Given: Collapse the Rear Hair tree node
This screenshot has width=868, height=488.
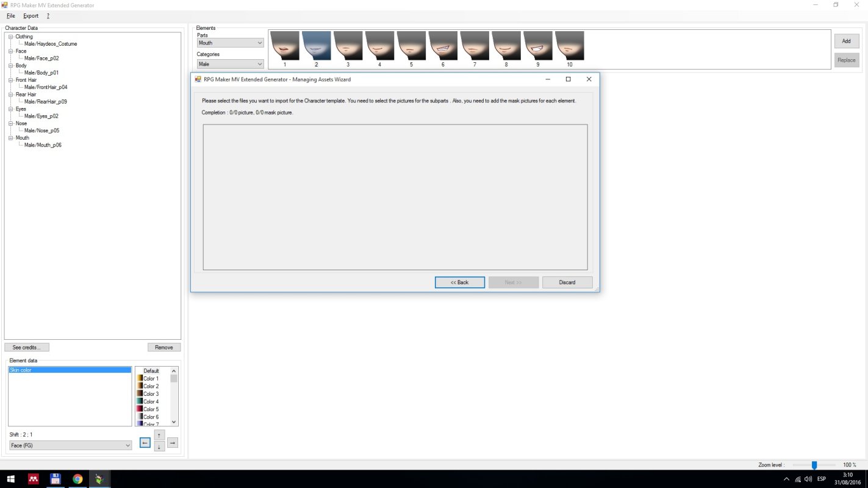Looking at the screenshot, I should [x=10, y=95].
